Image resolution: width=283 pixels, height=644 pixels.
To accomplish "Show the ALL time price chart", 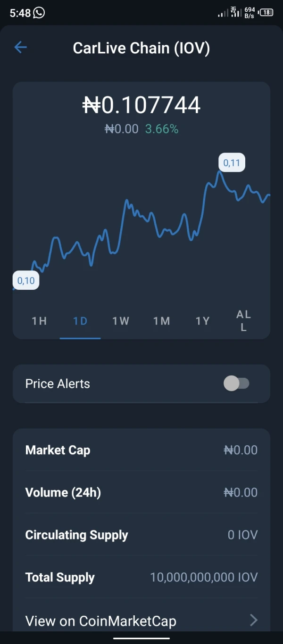I will [243, 321].
